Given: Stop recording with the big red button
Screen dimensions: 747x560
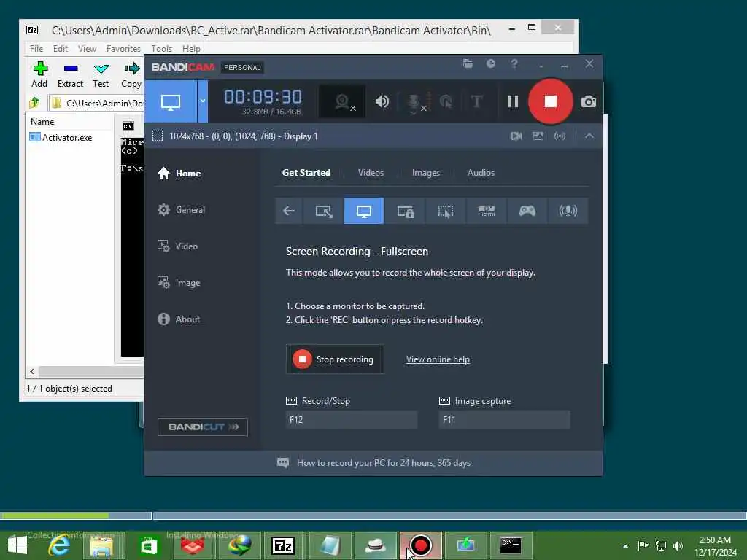Looking at the screenshot, I should tap(550, 101).
